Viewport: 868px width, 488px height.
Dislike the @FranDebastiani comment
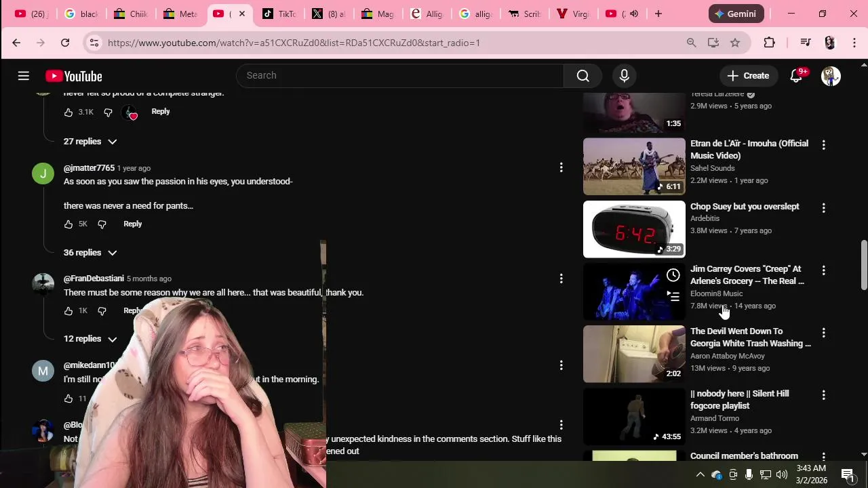click(102, 310)
